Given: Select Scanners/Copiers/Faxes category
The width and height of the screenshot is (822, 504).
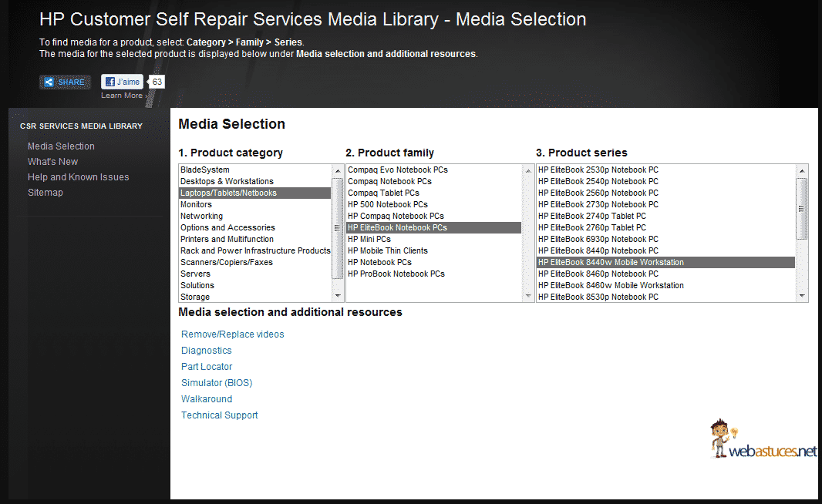Looking at the screenshot, I should pos(254,262).
